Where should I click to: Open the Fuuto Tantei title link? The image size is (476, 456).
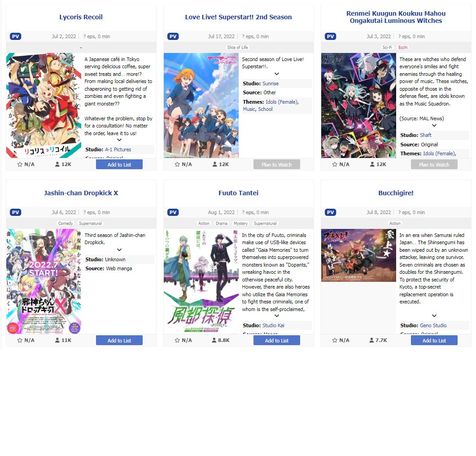[238, 193]
